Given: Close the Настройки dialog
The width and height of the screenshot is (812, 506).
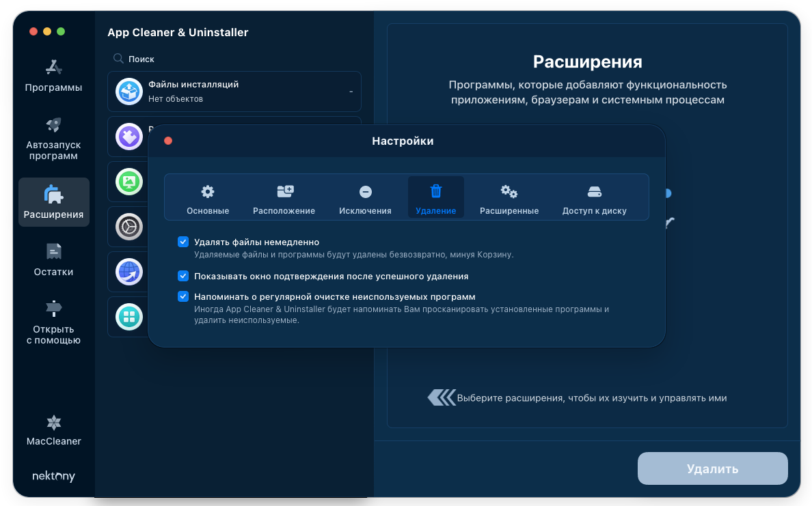Looking at the screenshot, I should [168, 141].
